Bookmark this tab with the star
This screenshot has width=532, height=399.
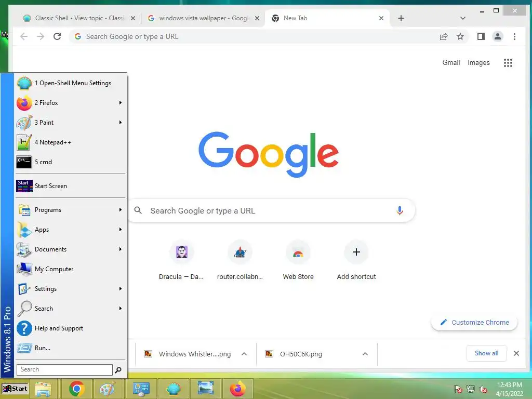pos(460,37)
